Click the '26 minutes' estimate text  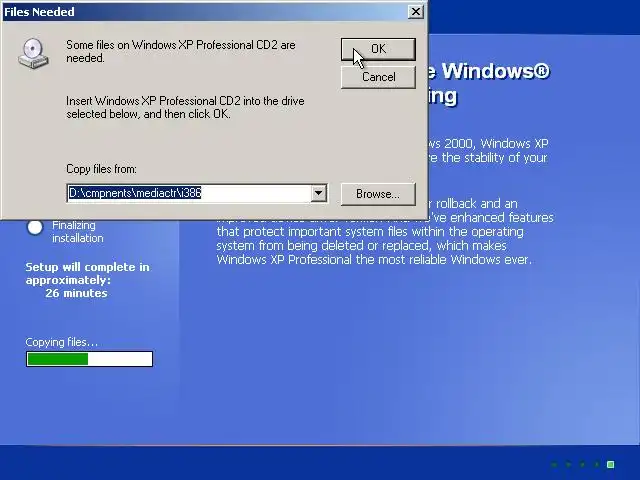(76, 293)
